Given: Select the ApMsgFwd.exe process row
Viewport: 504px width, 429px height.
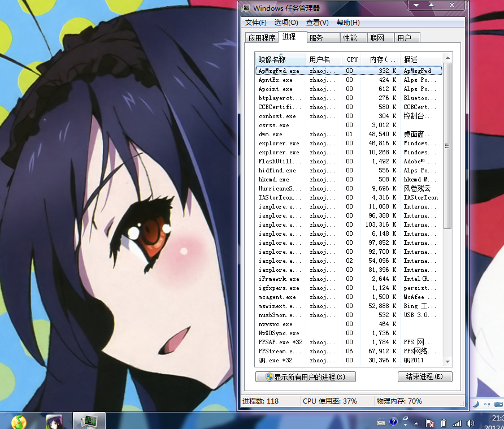Looking at the screenshot, I should [349, 71].
